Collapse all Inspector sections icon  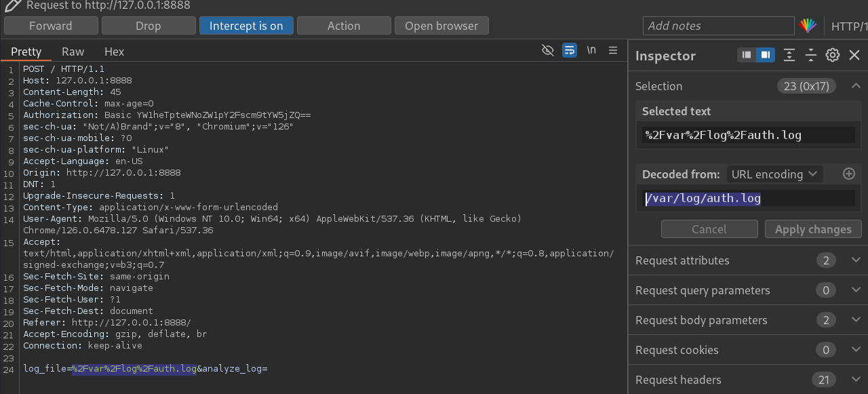tap(810, 55)
